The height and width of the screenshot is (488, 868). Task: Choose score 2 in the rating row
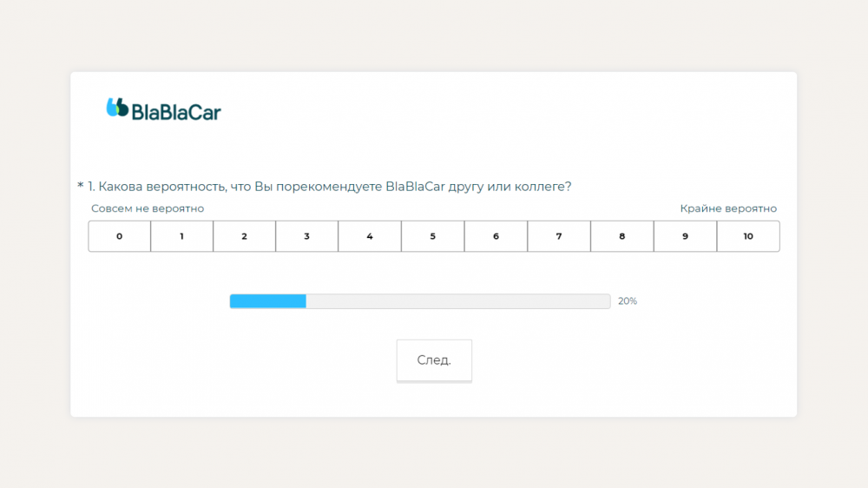[x=245, y=236]
